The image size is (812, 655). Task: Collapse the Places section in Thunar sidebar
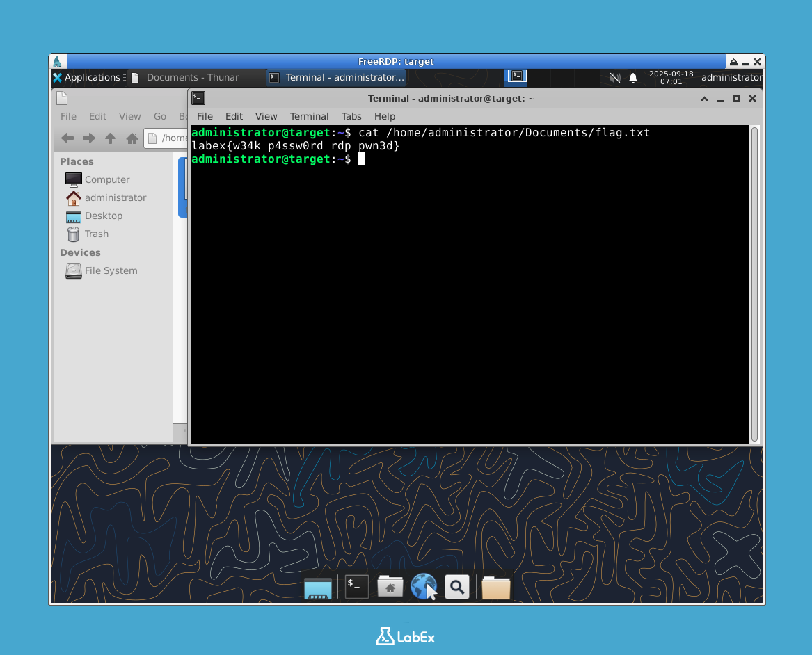point(77,161)
